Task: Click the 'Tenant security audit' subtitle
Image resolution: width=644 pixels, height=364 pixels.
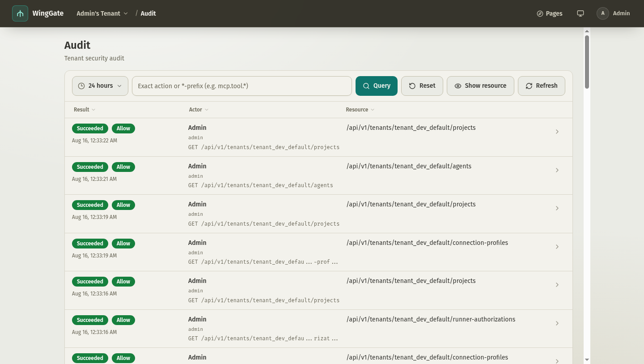Action: 94,58
